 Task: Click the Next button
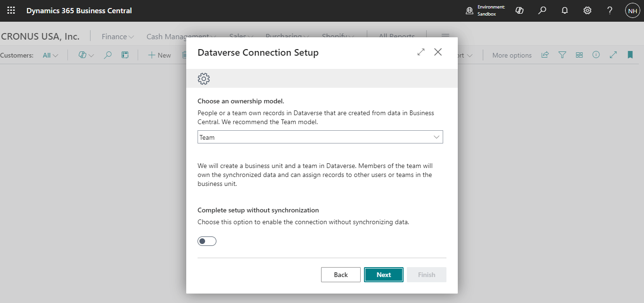pos(384,275)
